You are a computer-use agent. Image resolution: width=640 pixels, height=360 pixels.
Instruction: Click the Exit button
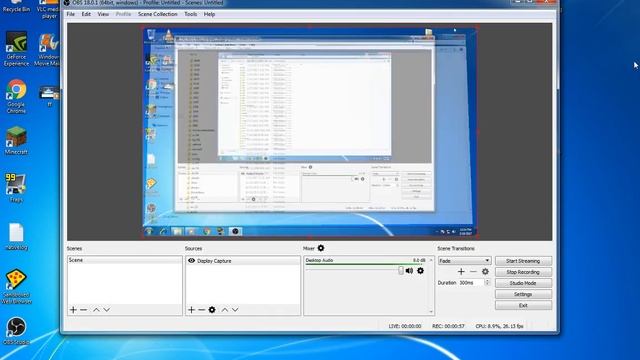click(x=523, y=305)
